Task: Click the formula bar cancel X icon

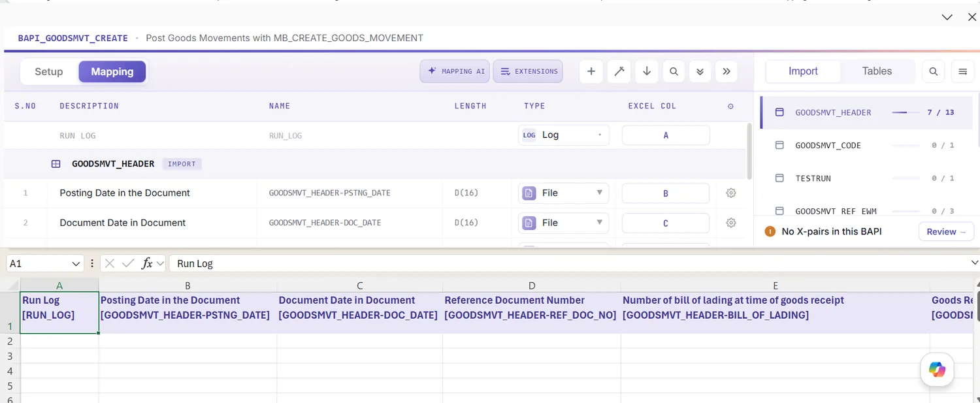Action: [110, 263]
